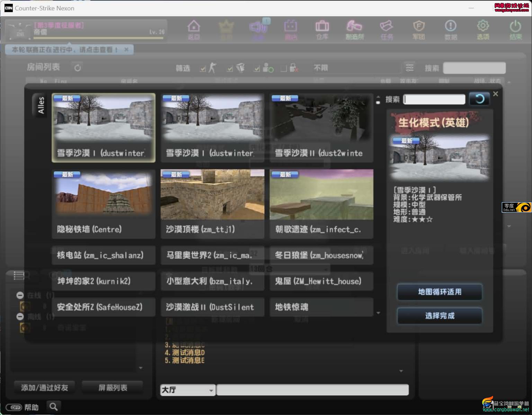Open the 军团 shield icon
The height and width of the screenshot is (415, 532).
pos(419,29)
